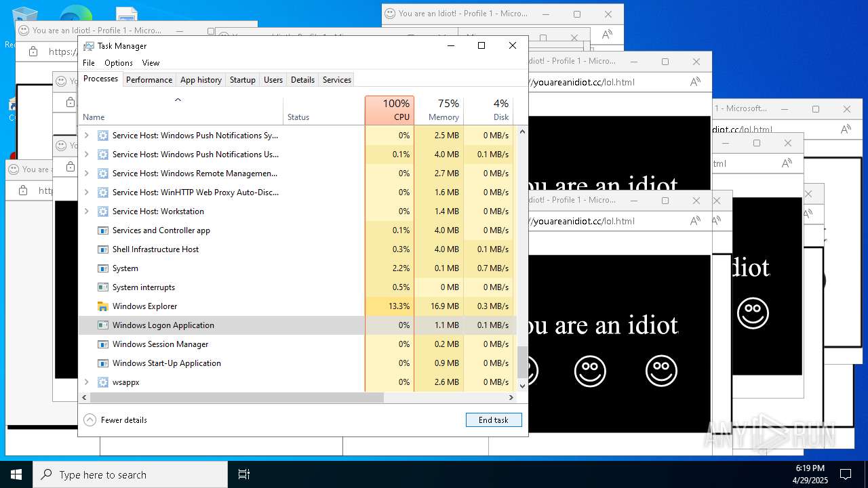868x488 pixels.
Task: Select the Shell Infrastructure Host row
Action: pyautogui.click(x=298, y=249)
